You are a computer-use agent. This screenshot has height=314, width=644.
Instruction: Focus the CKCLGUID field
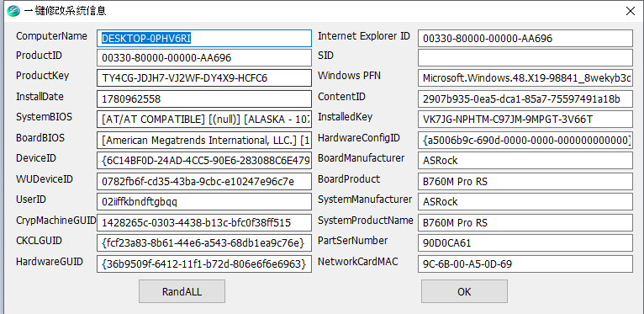(x=204, y=243)
